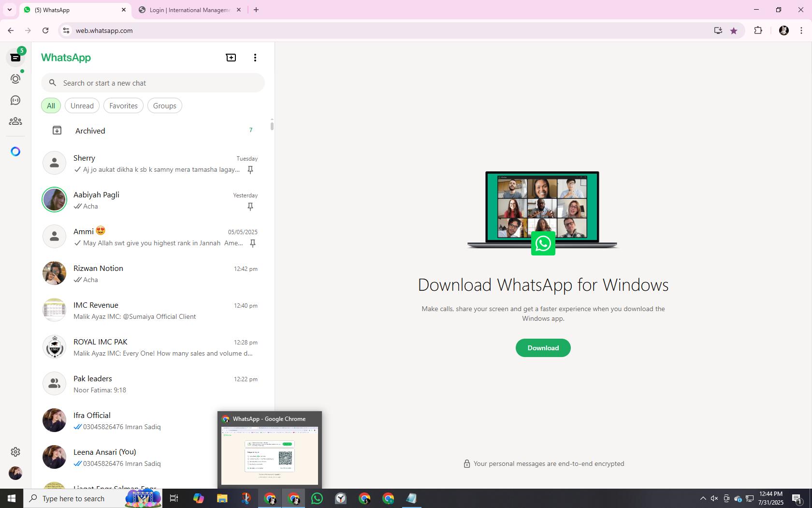Reload the WhatsApp page

45,30
